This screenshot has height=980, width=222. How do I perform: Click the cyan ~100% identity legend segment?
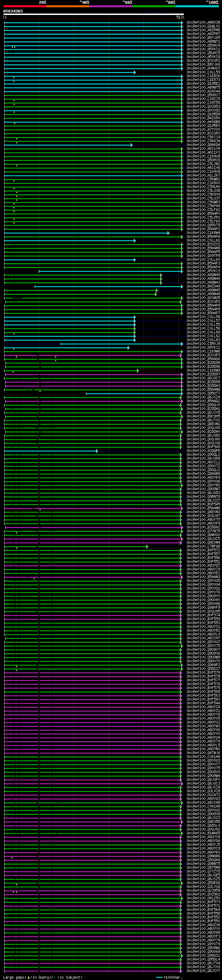coord(197,6)
